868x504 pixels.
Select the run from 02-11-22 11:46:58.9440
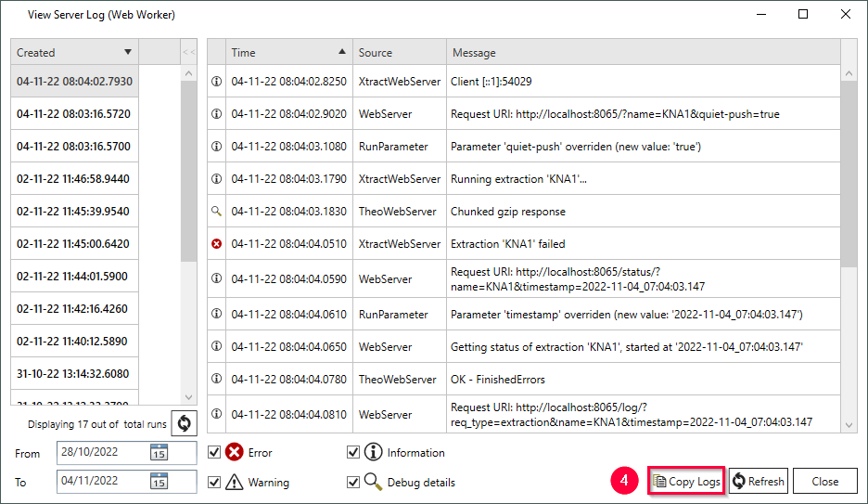[x=73, y=179]
